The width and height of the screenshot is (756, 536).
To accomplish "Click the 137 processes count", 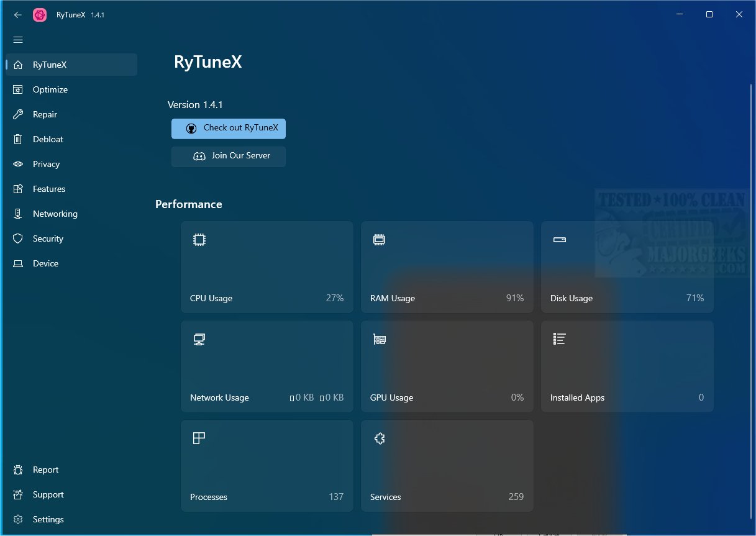I will pyautogui.click(x=336, y=497).
